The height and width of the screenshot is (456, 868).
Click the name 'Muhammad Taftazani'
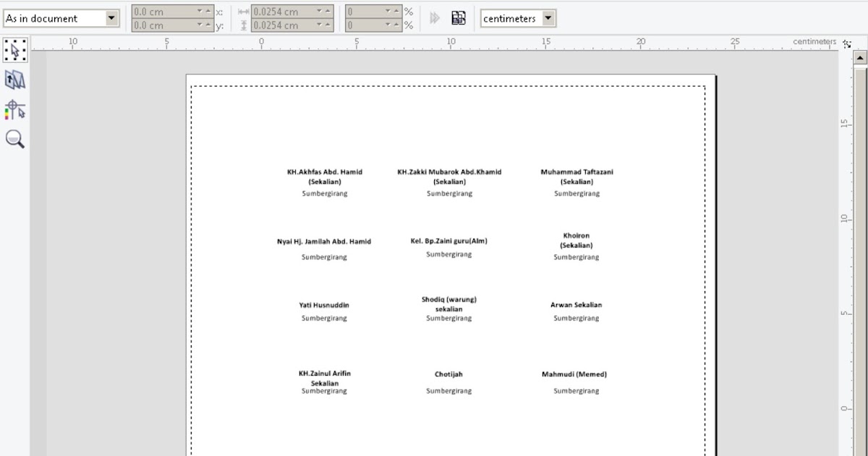click(577, 172)
